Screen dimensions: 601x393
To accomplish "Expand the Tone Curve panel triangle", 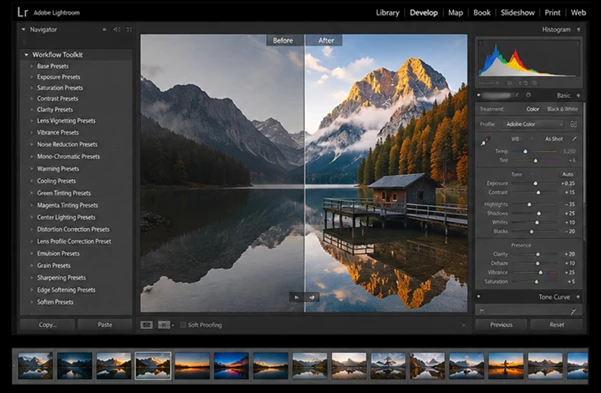I will click(x=578, y=297).
